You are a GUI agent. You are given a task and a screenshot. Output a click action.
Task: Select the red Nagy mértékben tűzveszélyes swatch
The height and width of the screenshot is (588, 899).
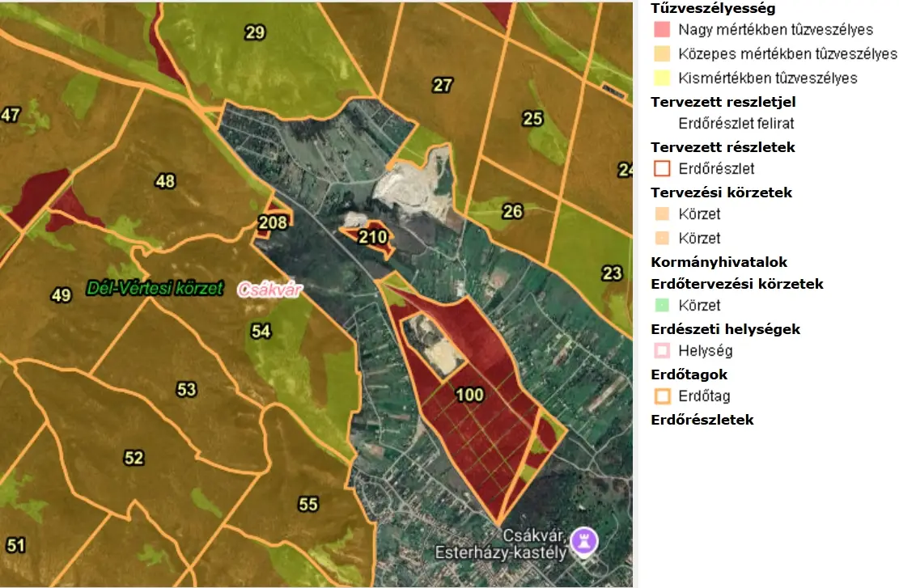pyautogui.click(x=663, y=30)
